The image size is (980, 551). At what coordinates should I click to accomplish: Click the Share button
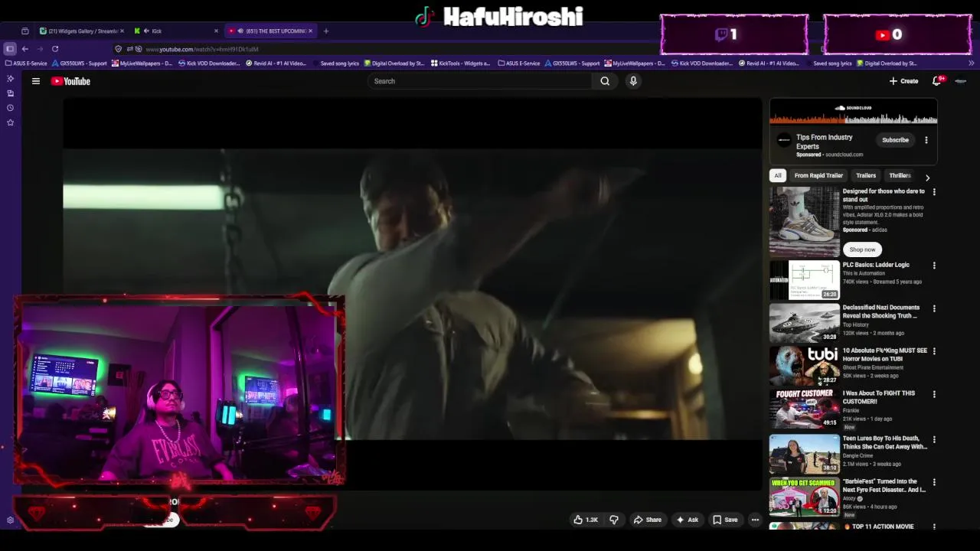click(x=647, y=520)
